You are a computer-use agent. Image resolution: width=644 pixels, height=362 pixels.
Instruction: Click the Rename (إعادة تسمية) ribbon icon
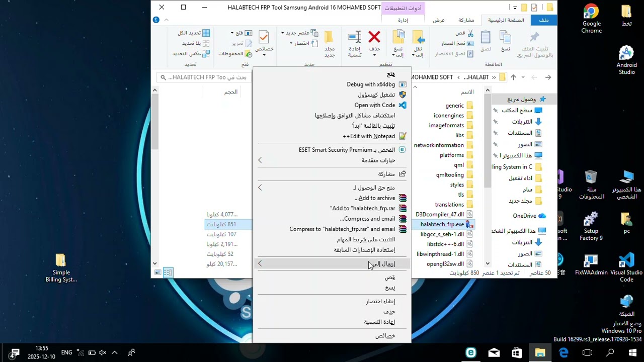pyautogui.click(x=355, y=37)
